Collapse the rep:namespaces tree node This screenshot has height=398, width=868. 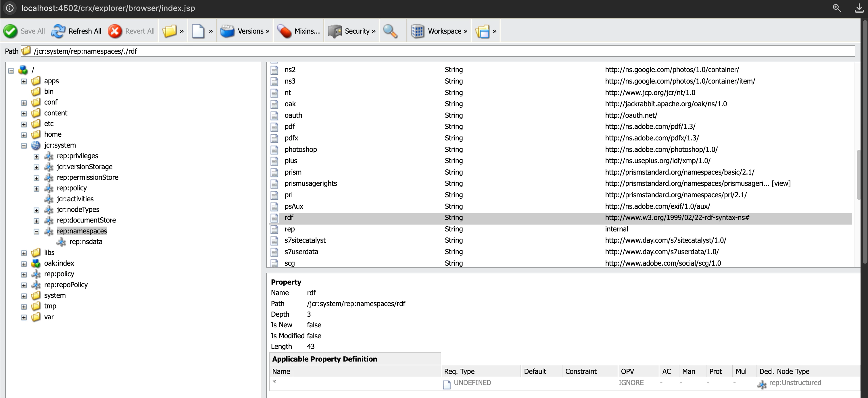[37, 231]
